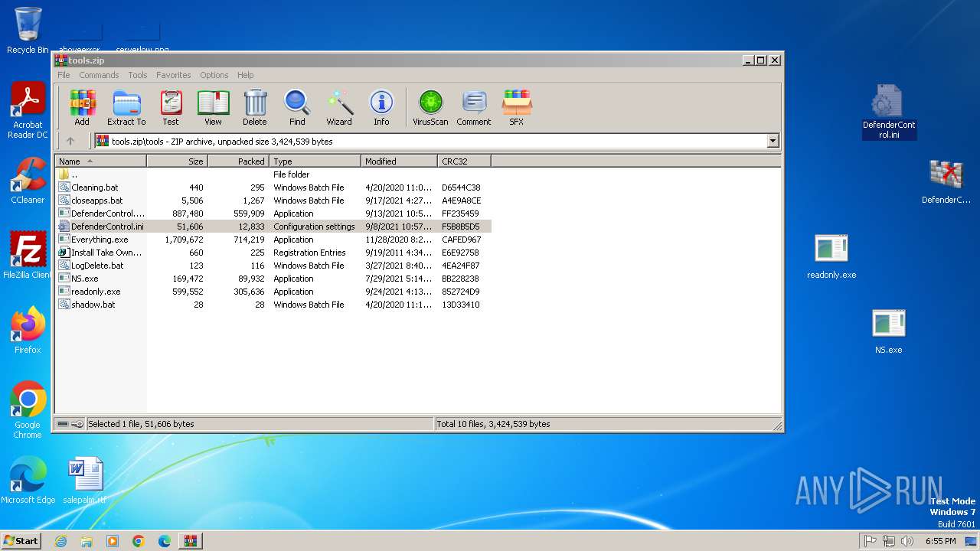The image size is (980, 551).
Task: Click the Find magnifier icon
Action: coord(297,107)
